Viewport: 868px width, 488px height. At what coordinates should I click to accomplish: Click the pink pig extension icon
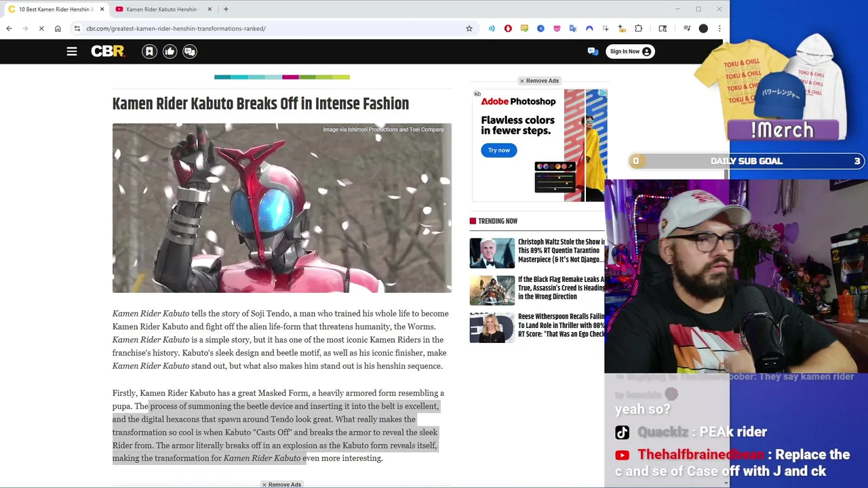tap(557, 28)
